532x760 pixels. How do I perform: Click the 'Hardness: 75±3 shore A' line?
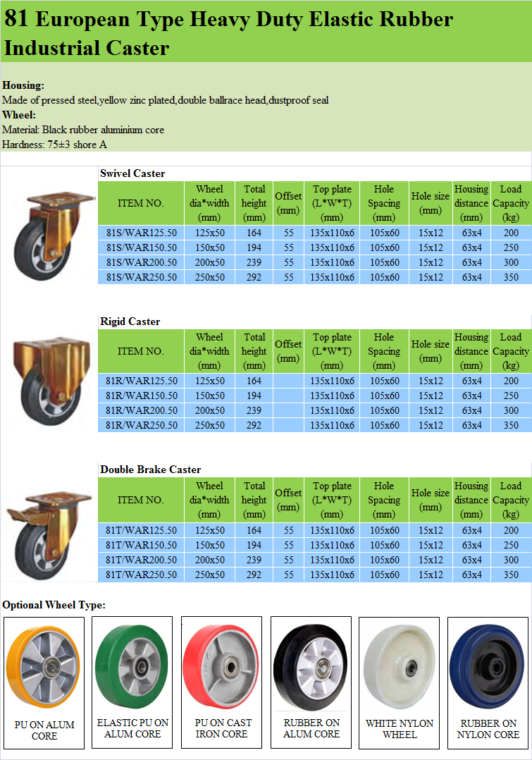(54, 145)
